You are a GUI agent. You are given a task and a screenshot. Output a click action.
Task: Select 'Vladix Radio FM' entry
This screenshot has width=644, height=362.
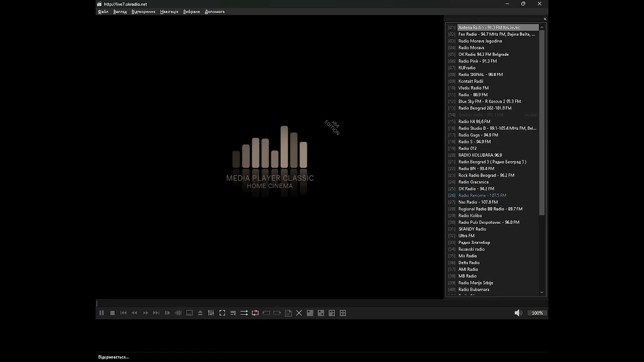click(493, 88)
